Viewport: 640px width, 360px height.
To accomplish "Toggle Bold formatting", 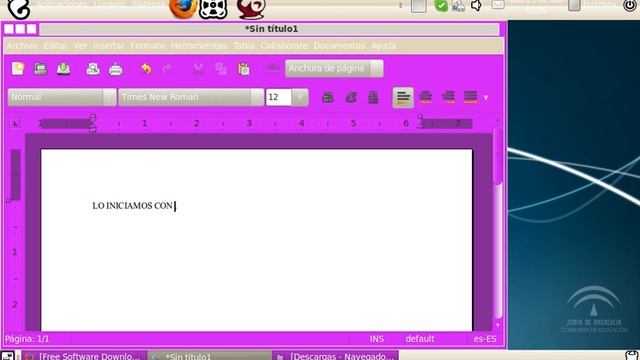I will tap(328, 97).
